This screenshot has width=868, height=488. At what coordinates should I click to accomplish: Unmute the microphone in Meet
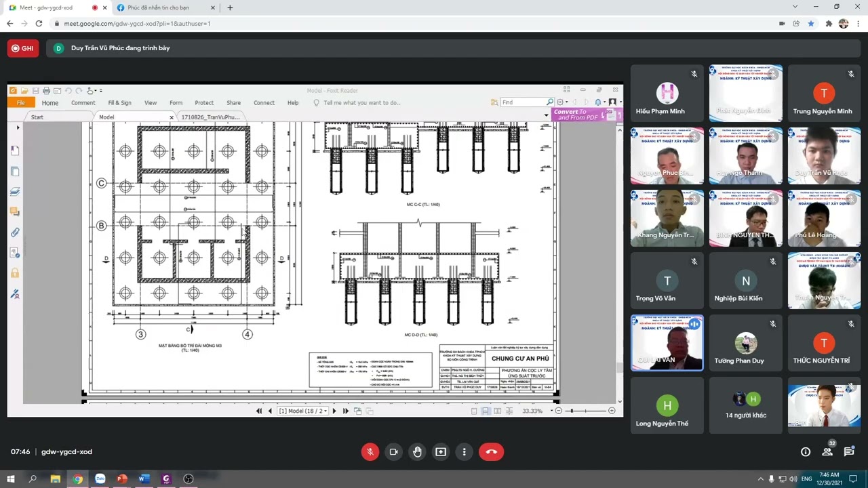(370, 452)
